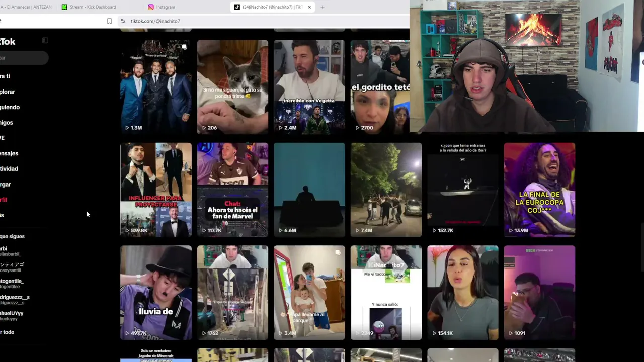Click the play icon beside 206 views
This screenshot has height=362, width=644.
tap(204, 128)
